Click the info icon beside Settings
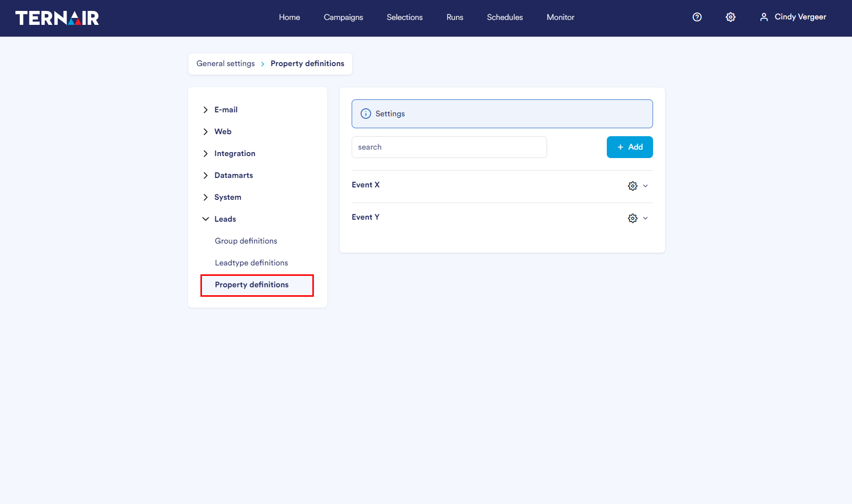852x504 pixels. (366, 114)
